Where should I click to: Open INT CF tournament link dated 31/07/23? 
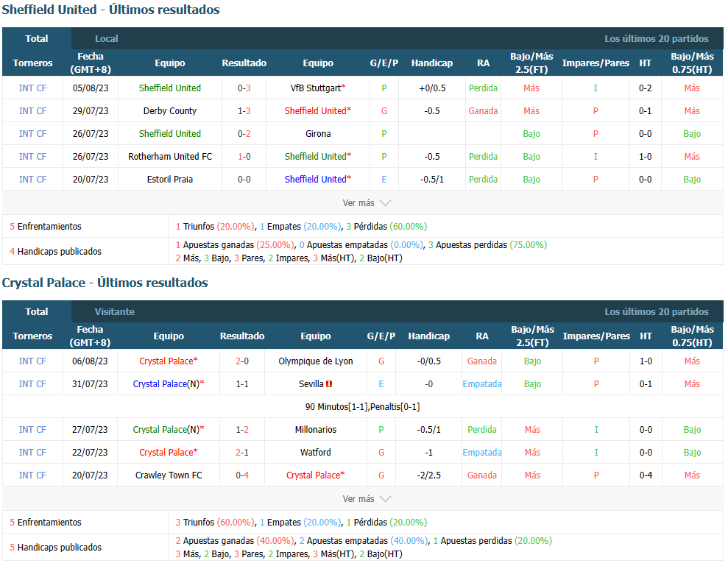[32, 383]
